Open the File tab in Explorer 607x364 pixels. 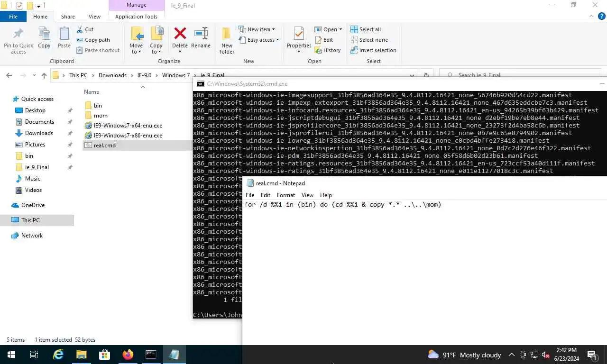coord(13,17)
